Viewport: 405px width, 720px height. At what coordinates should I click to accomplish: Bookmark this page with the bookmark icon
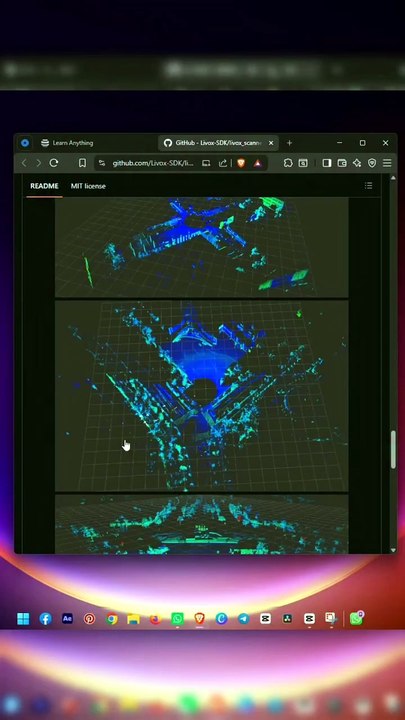click(82, 163)
